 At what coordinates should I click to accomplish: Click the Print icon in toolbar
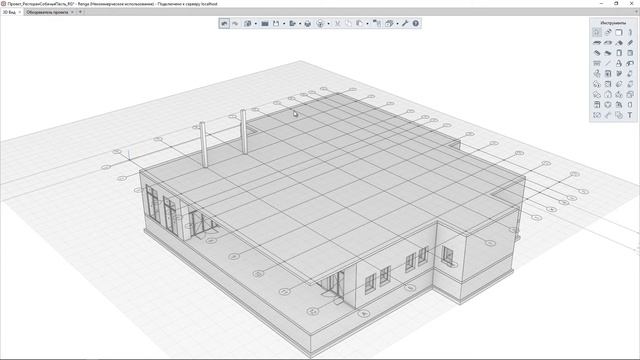[308, 24]
